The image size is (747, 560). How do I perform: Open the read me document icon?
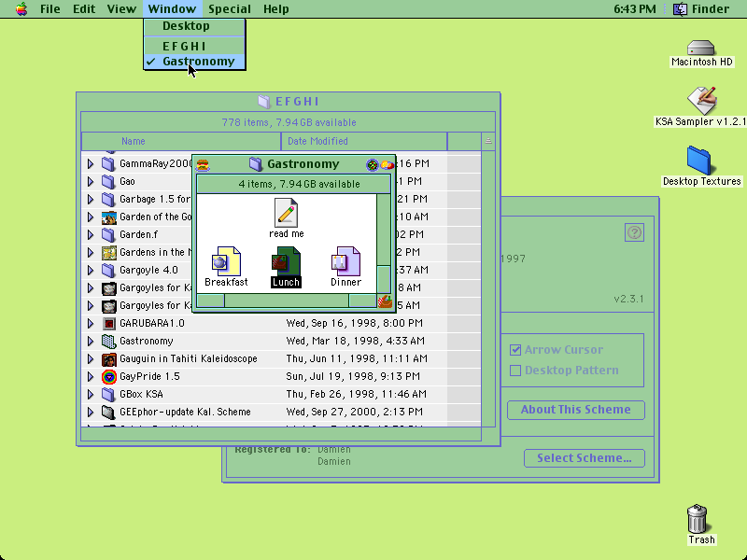point(286,213)
